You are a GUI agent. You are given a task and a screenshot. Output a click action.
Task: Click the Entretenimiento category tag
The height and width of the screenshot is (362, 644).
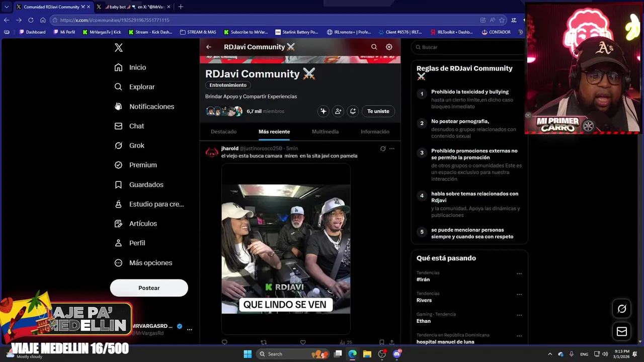click(228, 85)
